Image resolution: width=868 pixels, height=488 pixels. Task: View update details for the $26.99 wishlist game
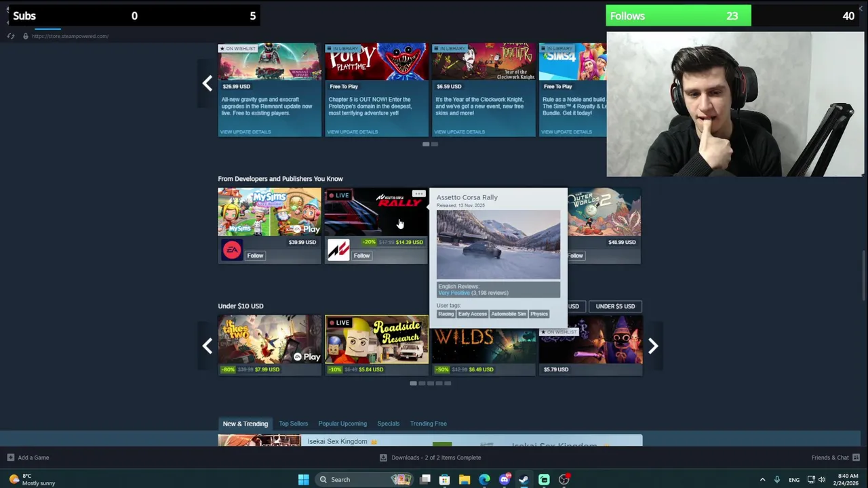pos(245,131)
